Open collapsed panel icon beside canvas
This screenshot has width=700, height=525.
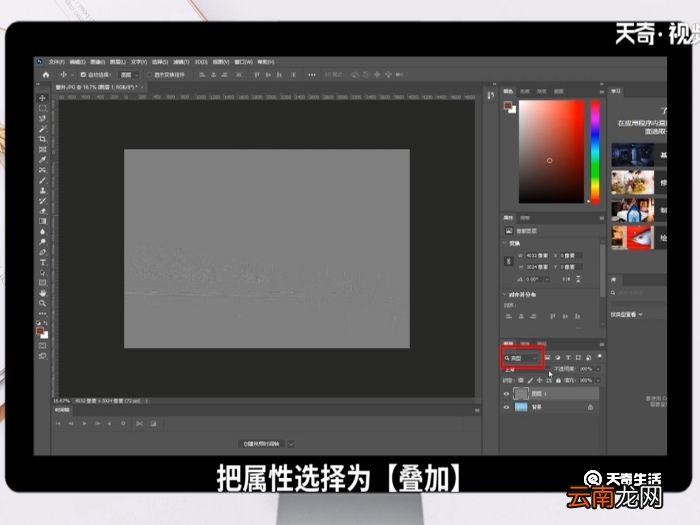click(x=491, y=95)
